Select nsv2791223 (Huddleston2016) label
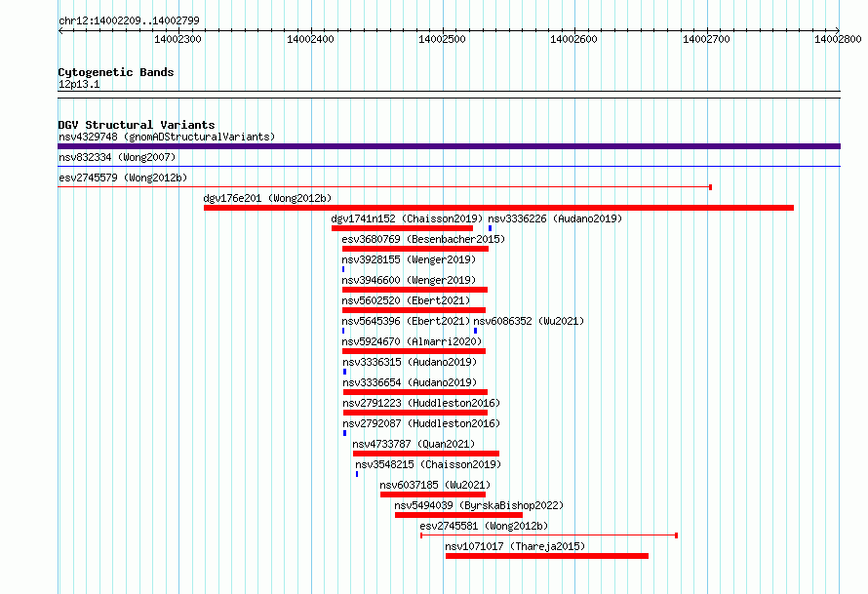868x594 pixels. 422,403
